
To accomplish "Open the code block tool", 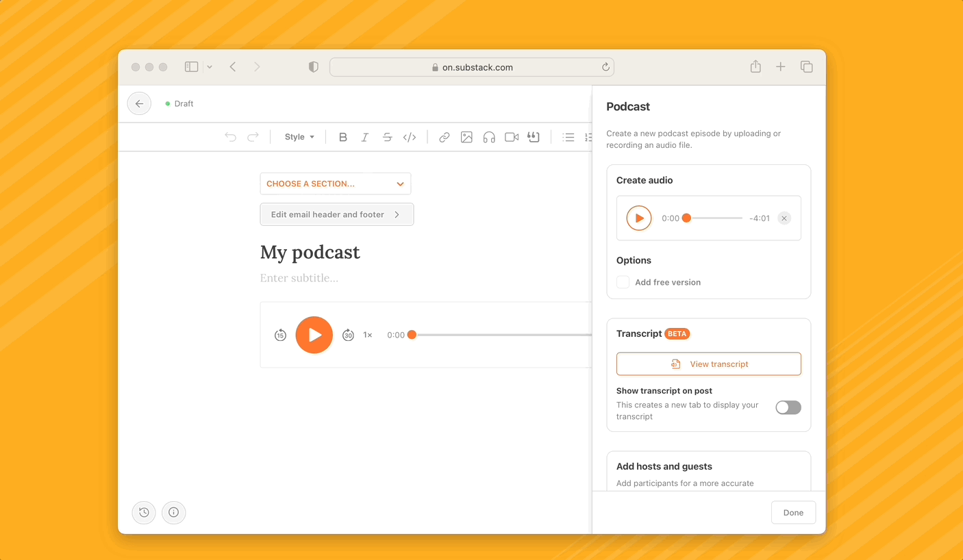I will [410, 137].
